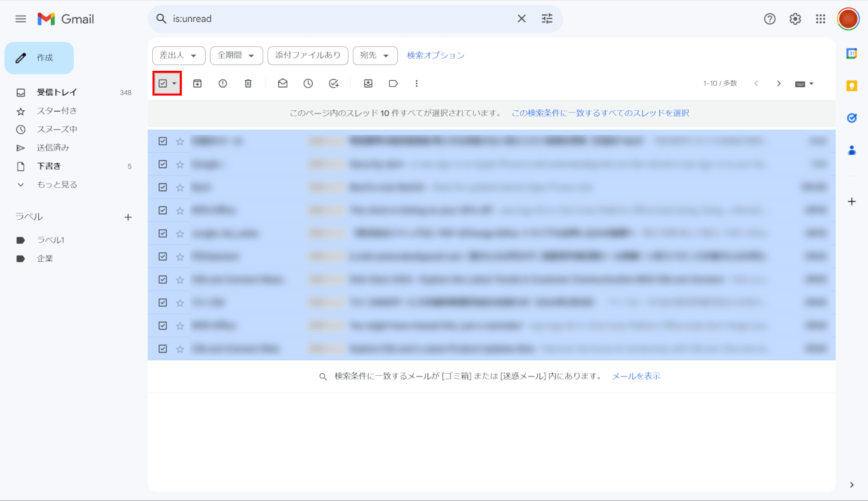Open the three-dot More menu
Screen dimensions: 868x501
417,83
